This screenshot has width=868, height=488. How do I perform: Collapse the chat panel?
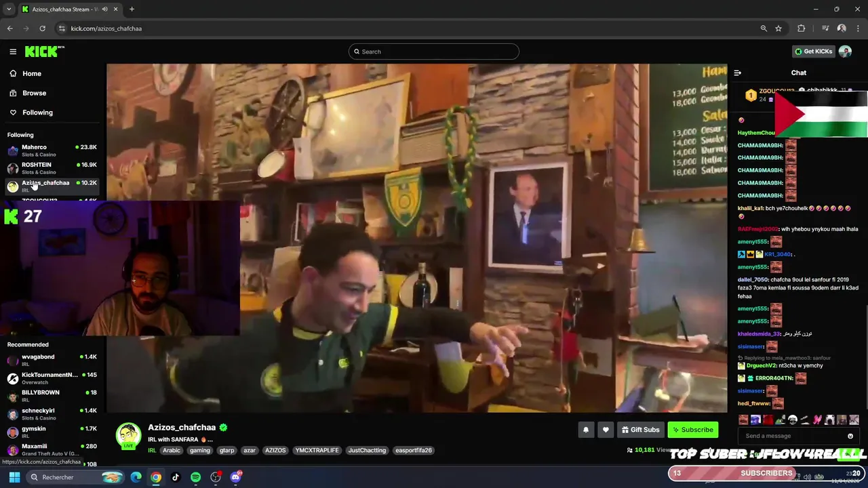click(738, 73)
